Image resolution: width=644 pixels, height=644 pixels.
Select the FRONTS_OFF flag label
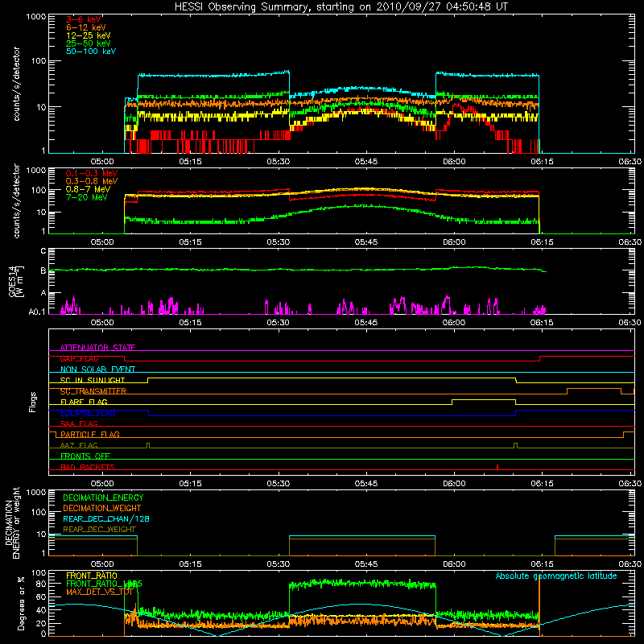[x=85, y=456]
